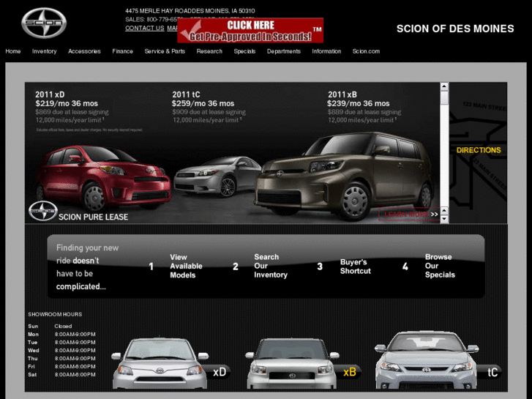Select the xD car thumbnail
The width and height of the screenshot is (532, 399).
[x=170, y=363]
